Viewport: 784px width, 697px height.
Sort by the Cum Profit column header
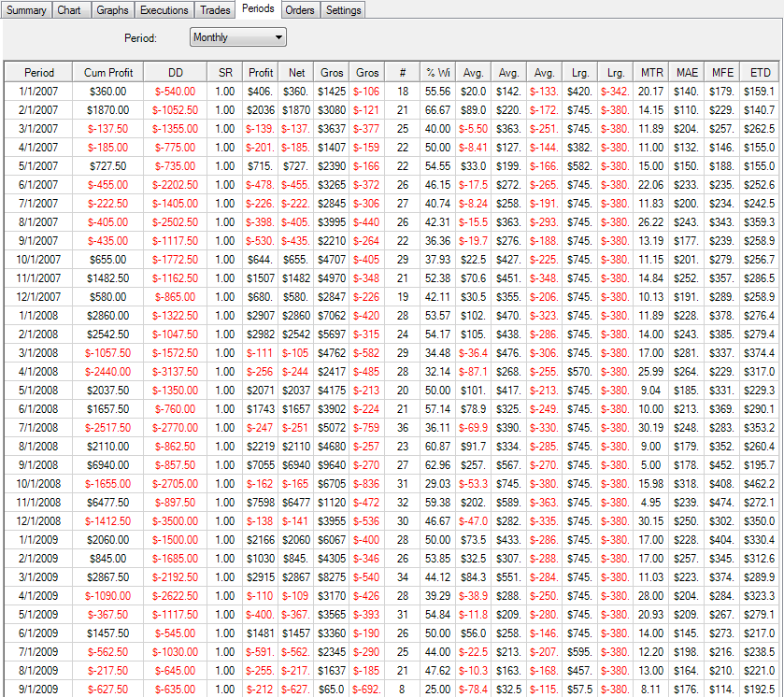coord(108,73)
